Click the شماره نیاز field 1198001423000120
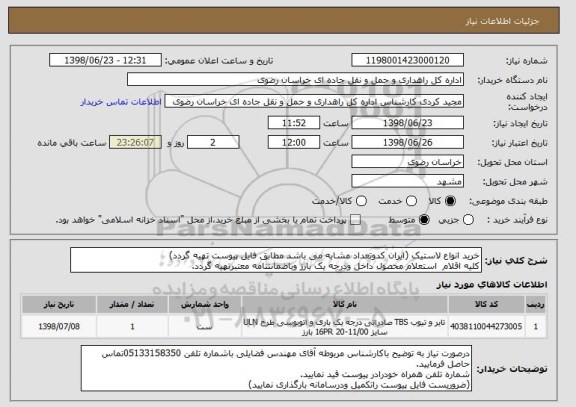Viewport: 576px width, 407px height. [407, 60]
